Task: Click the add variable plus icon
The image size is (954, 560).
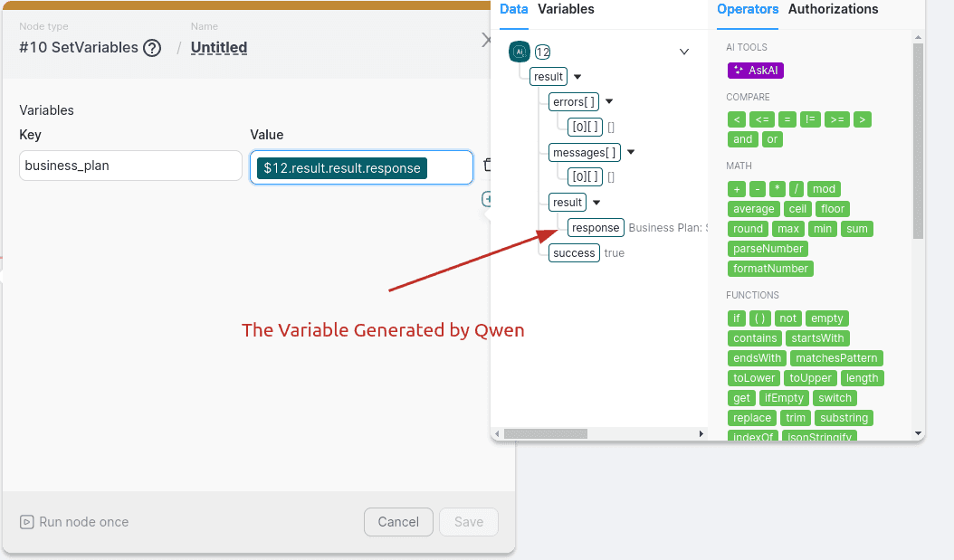Action: [x=488, y=199]
